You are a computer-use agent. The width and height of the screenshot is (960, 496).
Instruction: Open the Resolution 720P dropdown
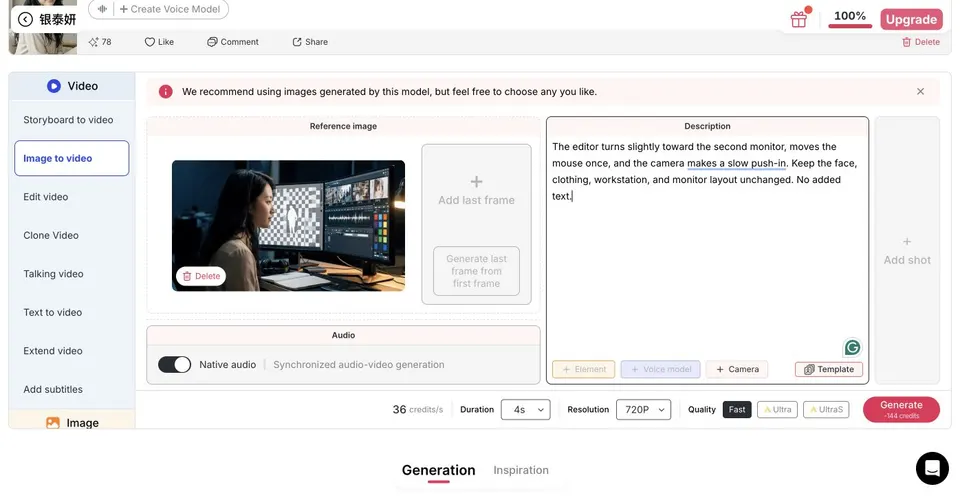click(643, 410)
